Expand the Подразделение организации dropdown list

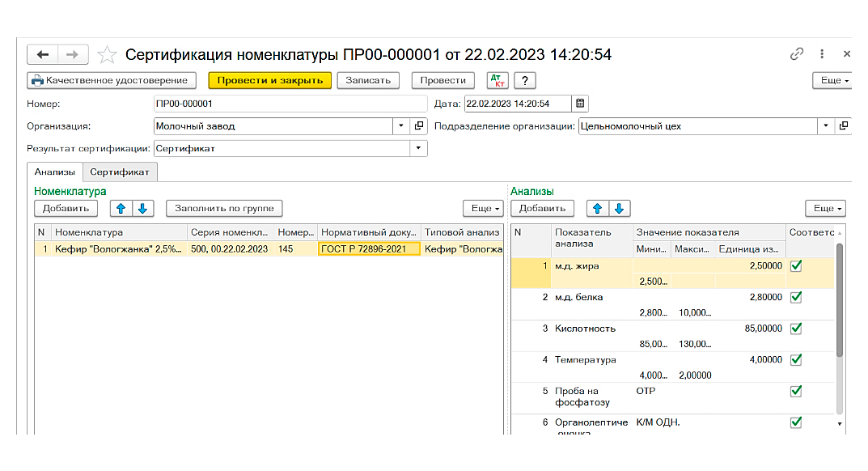825,126
